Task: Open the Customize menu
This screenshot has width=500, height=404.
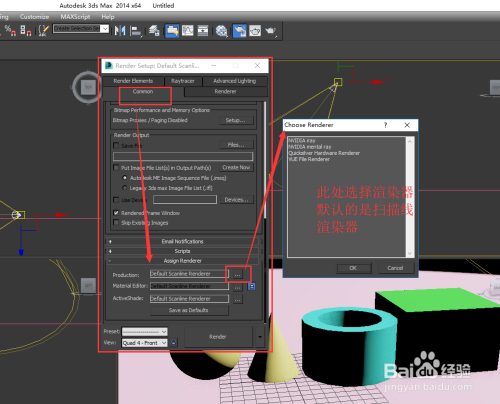Action: 34,17
